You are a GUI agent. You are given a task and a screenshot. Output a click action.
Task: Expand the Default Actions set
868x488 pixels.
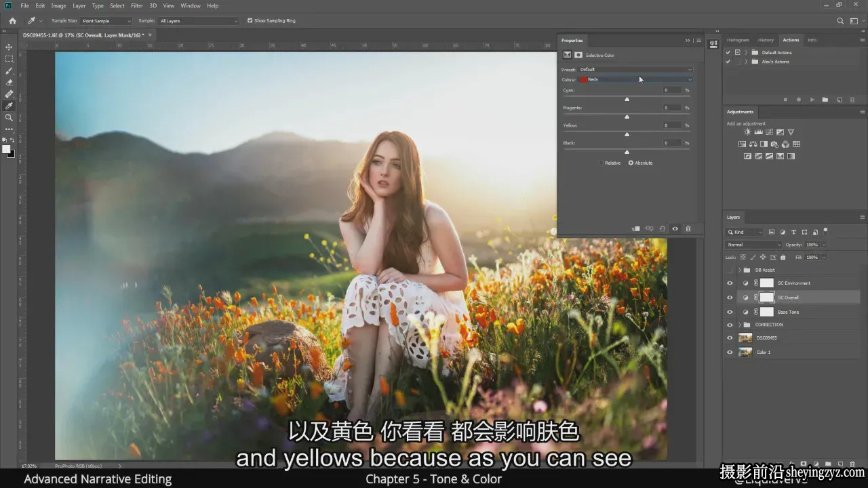(746, 52)
